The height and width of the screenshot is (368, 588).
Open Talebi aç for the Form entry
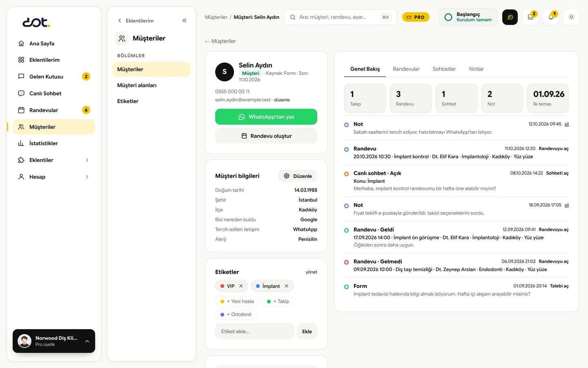559,286
